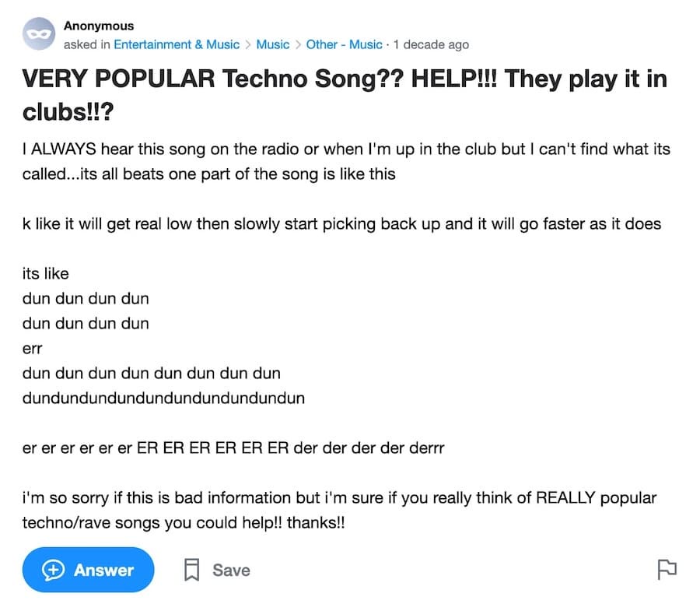Open Entertainment & Music category link
Image resolution: width=700 pixels, height=604 pixels.
pos(177,44)
